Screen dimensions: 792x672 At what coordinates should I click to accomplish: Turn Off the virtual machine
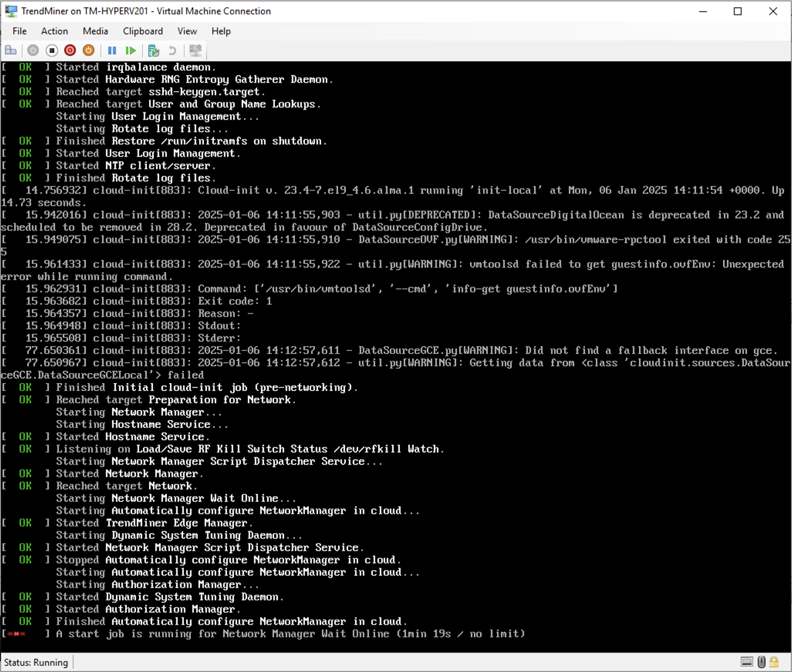pos(51,50)
